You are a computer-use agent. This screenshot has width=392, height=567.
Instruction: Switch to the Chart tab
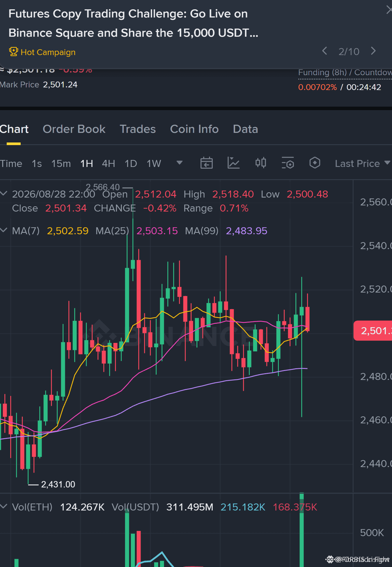pos(14,129)
